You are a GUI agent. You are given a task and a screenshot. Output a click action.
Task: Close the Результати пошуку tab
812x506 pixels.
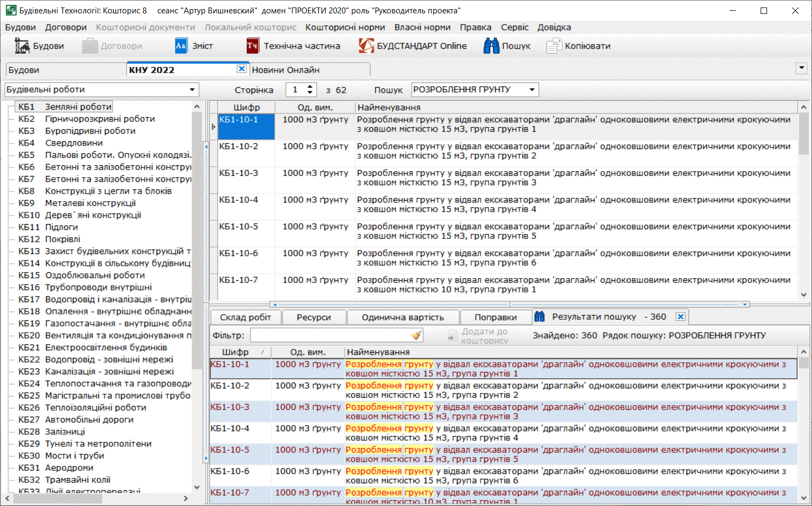click(x=680, y=317)
